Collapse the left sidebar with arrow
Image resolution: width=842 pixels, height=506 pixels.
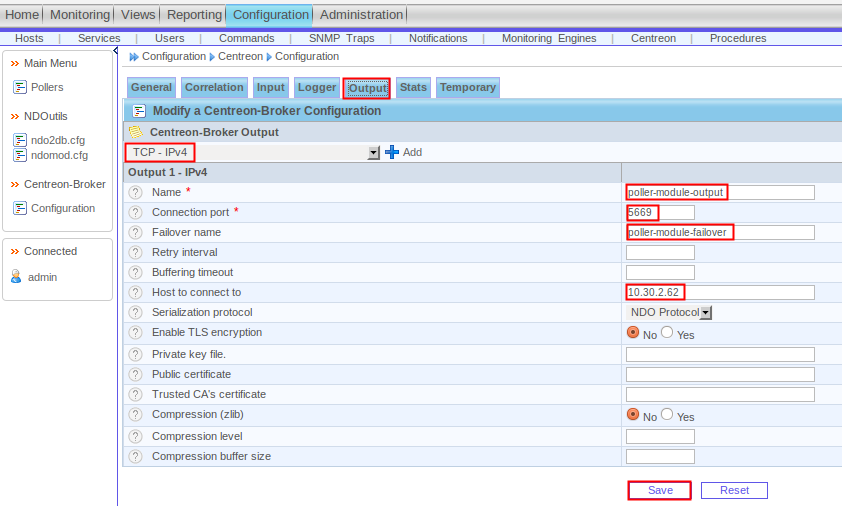point(115,50)
